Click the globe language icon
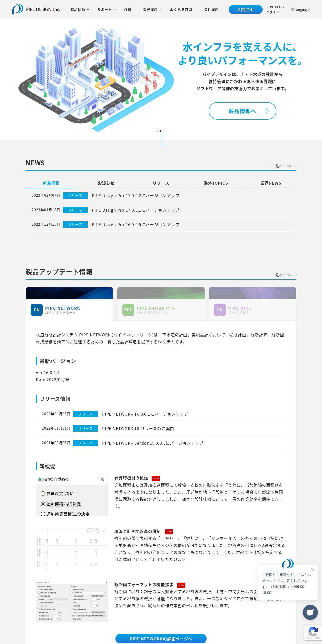Image resolution: width=322 pixels, height=644 pixels. click(x=292, y=9)
